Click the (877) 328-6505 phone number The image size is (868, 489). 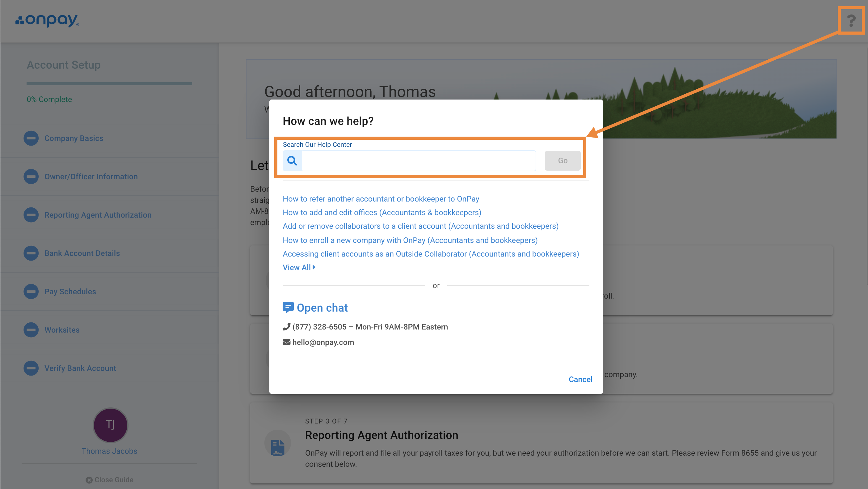319,327
